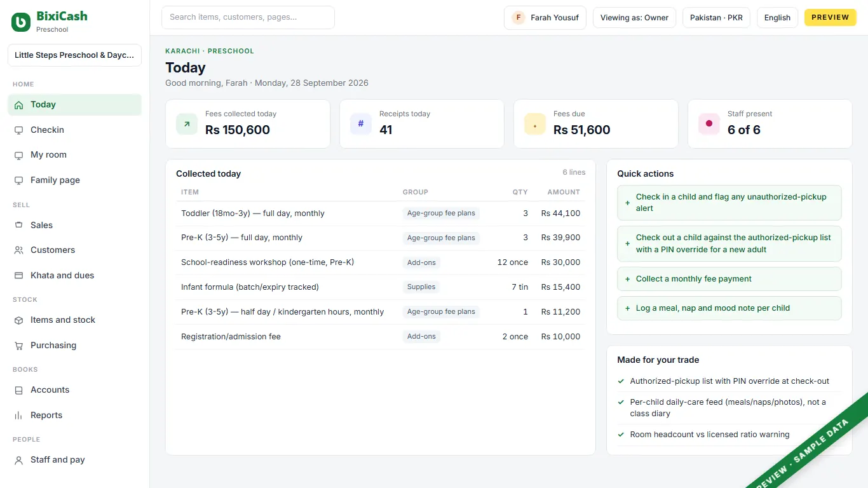The width and height of the screenshot is (868, 488).
Task: Open the Pakistan · PKR region selector
Action: 716,18
